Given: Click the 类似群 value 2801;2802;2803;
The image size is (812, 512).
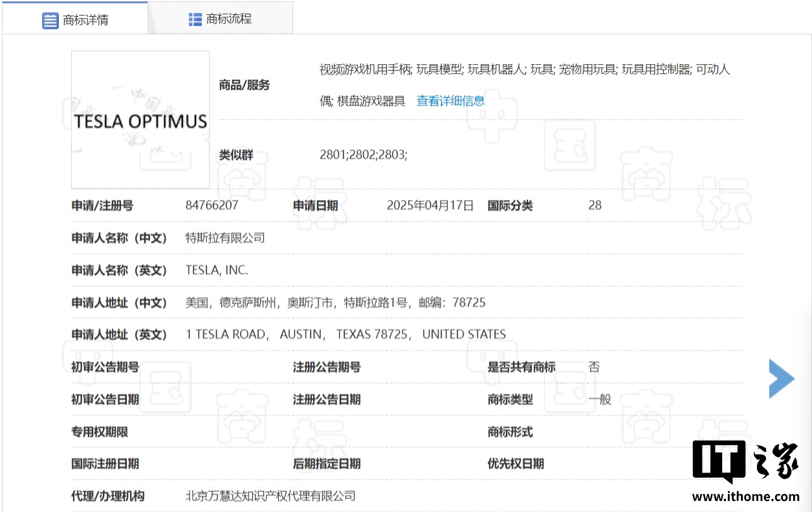Looking at the screenshot, I should (x=364, y=155).
